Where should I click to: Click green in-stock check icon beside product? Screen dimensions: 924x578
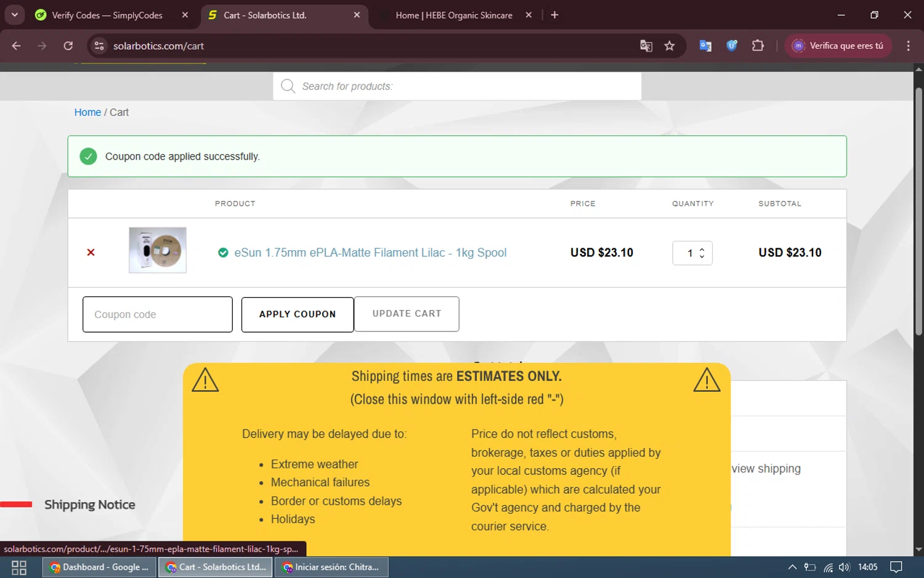(223, 253)
